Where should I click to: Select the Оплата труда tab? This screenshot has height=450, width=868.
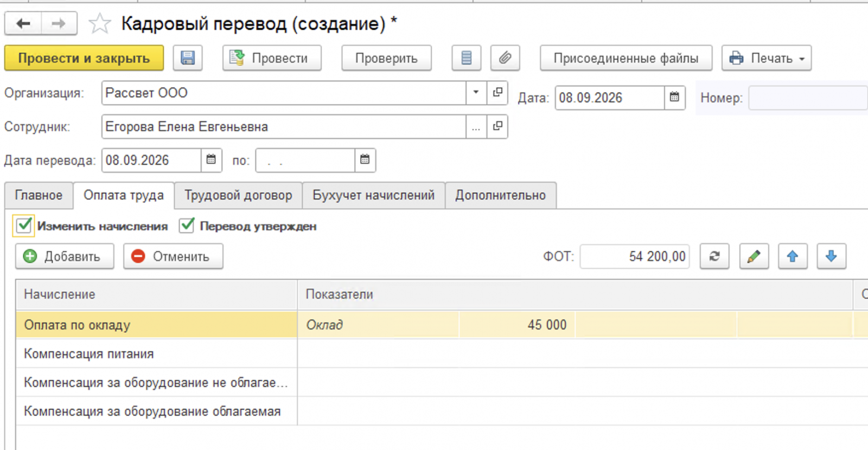point(124,195)
